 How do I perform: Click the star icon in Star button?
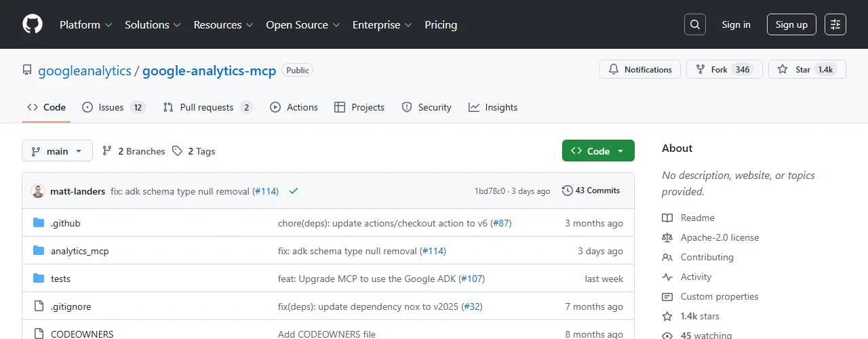click(x=783, y=69)
